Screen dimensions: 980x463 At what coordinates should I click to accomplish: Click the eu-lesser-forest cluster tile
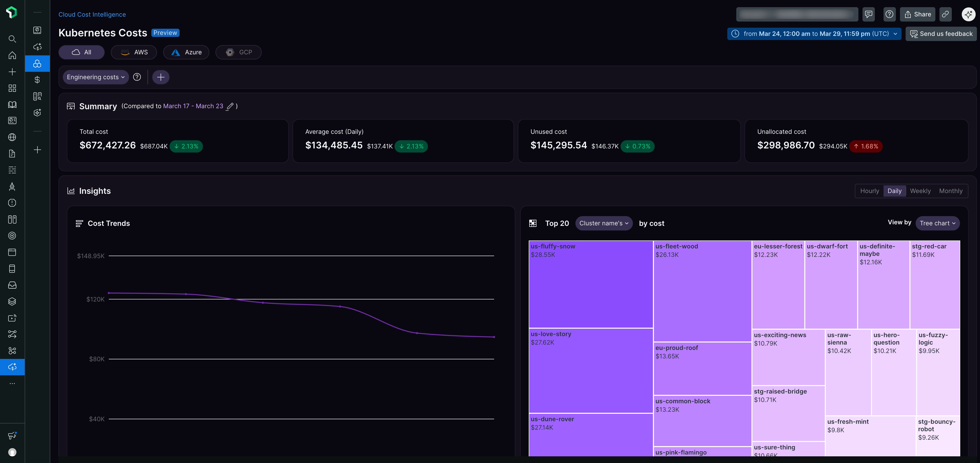tap(778, 284)
